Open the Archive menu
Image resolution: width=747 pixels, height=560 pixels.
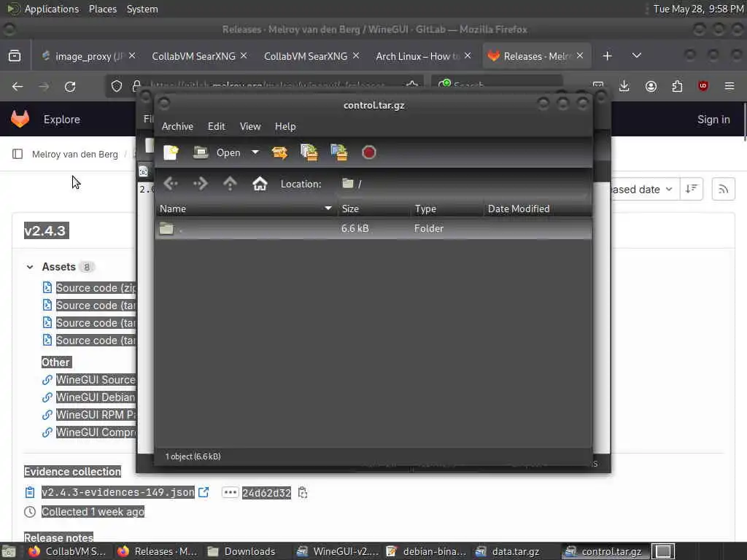pos(177,126)
